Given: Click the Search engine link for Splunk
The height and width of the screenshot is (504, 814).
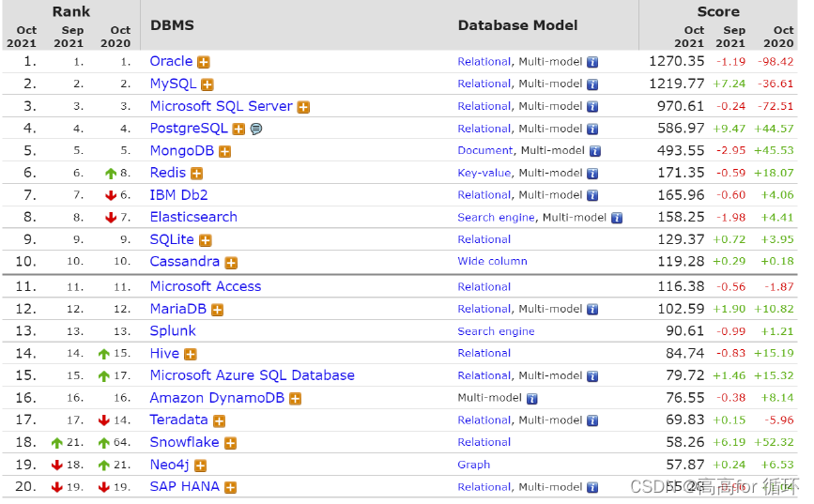Looking at the screenshot, I should tap(496, 331).
